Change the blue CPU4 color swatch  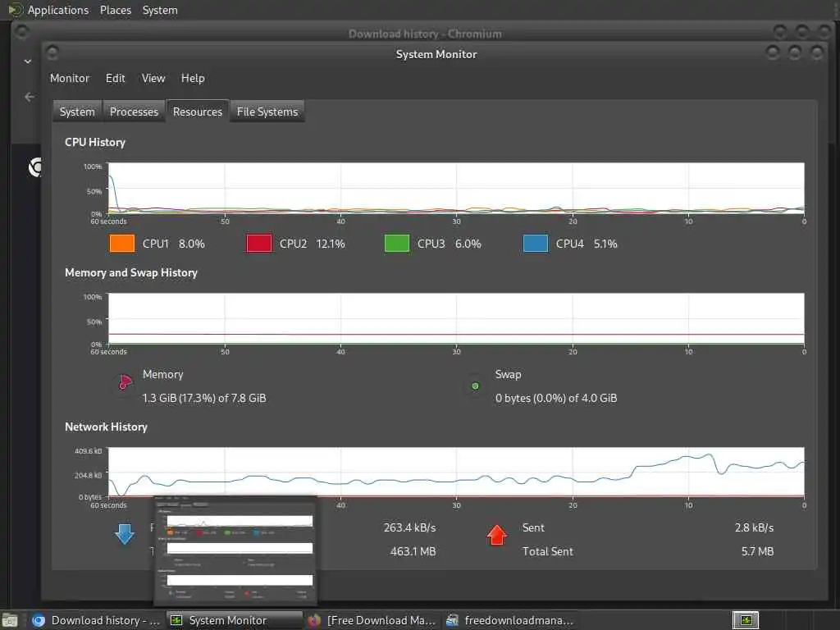point(536,243)
